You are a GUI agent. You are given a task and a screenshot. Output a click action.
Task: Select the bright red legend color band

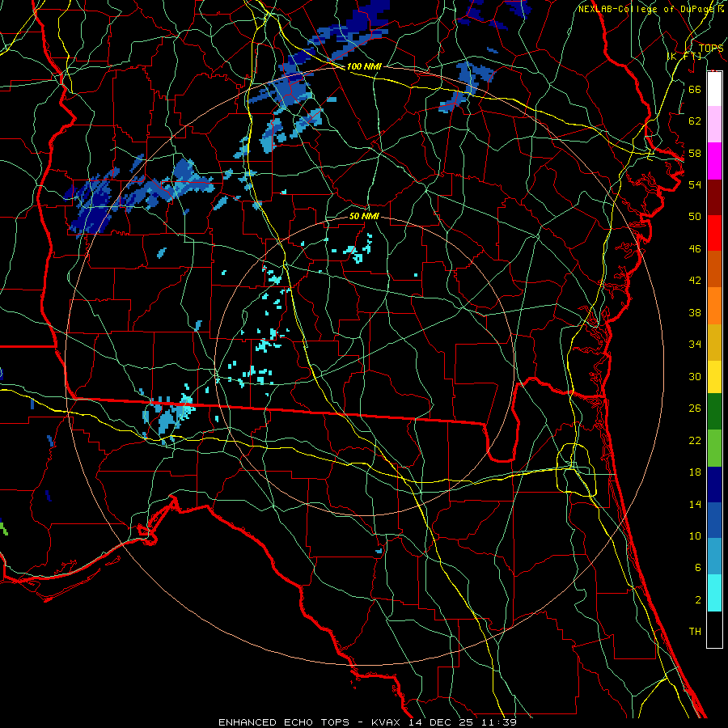[x=714, y=233]
